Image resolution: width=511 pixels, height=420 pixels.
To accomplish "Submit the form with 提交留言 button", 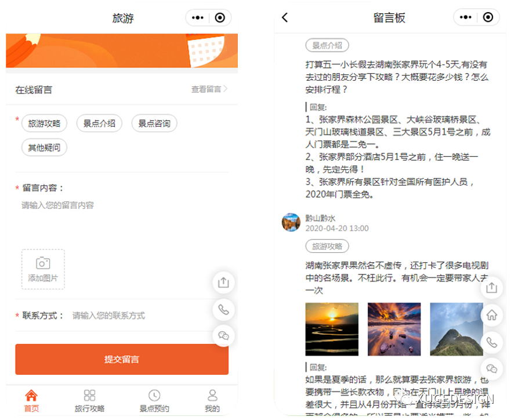I will (x=122, y=359).
